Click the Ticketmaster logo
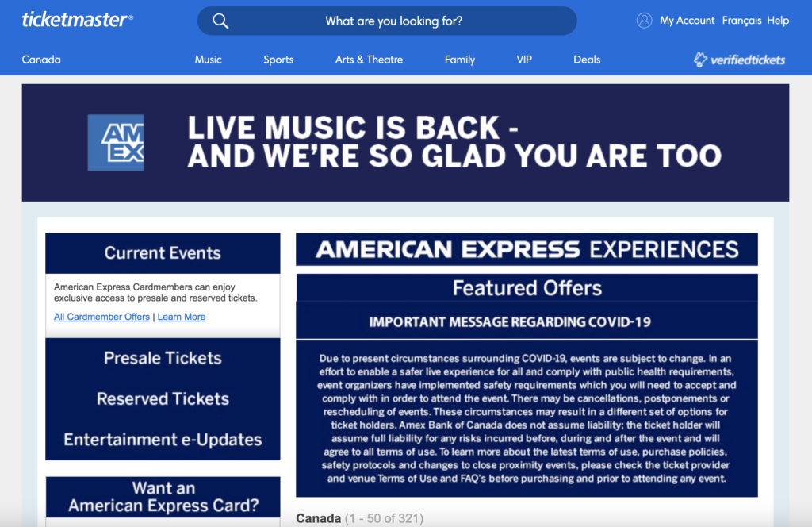 [x=77, y=20]
